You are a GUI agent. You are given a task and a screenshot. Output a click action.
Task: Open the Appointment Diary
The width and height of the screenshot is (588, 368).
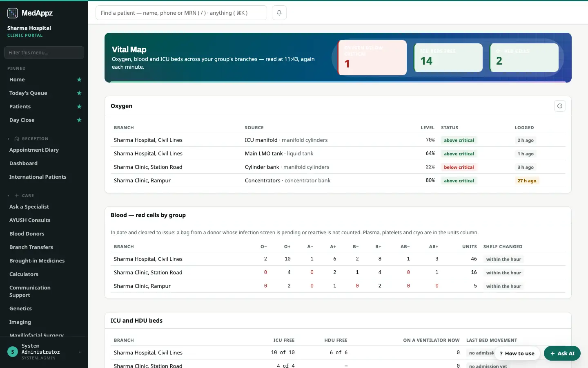34,150
